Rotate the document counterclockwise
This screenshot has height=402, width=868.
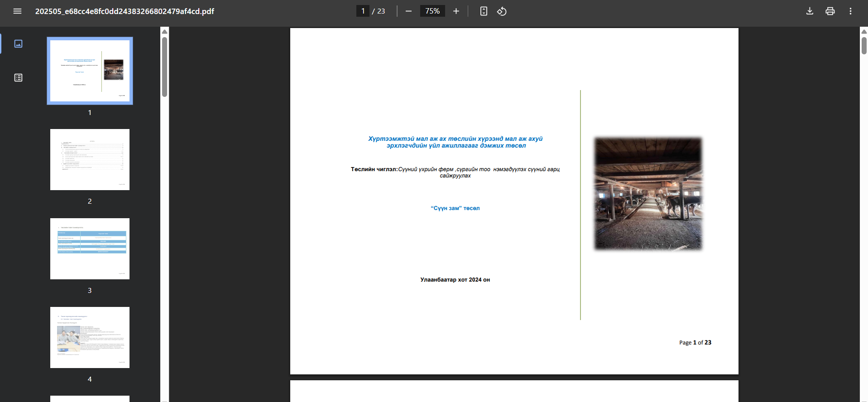[x=502, y=11]
